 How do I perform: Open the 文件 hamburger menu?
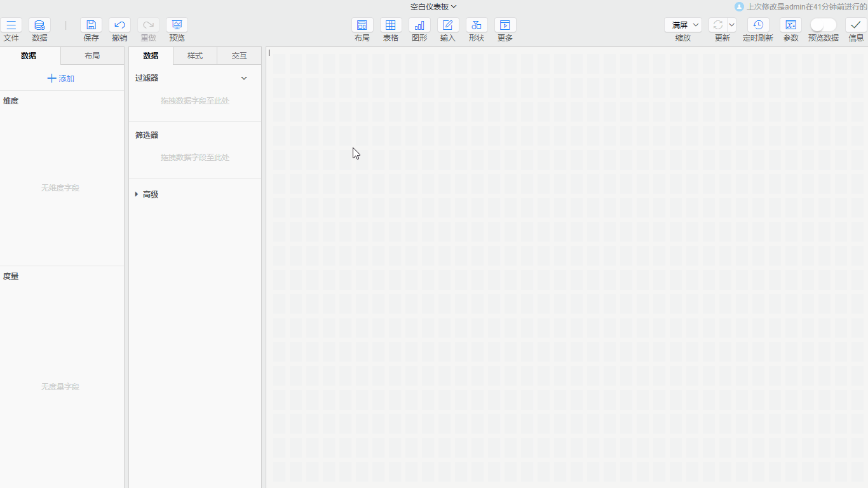coord(11,25)
